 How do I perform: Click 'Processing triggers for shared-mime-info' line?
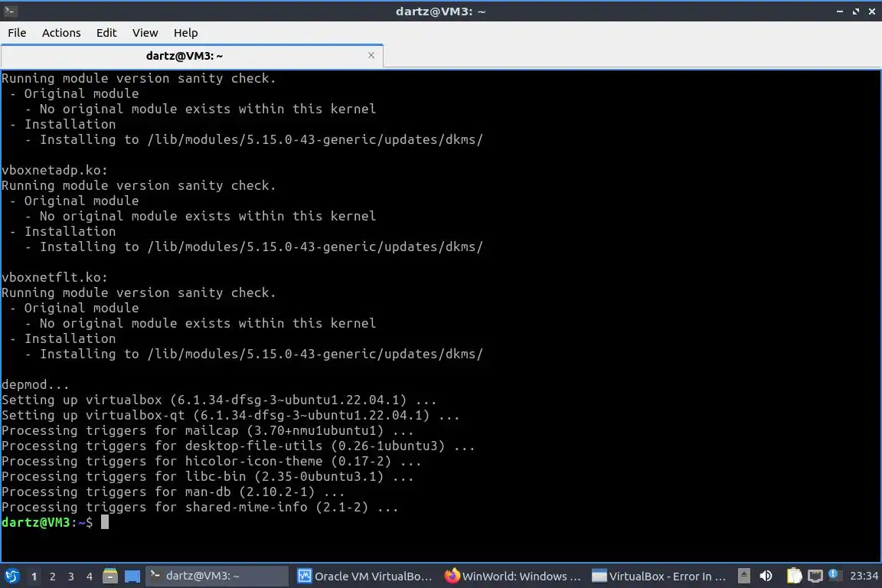(201, 507)
